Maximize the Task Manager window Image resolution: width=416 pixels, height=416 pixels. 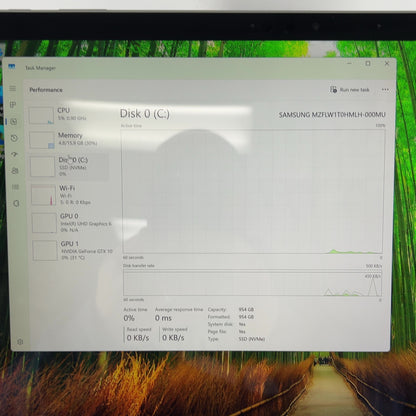pyautogui.click(x=368, y=63)
